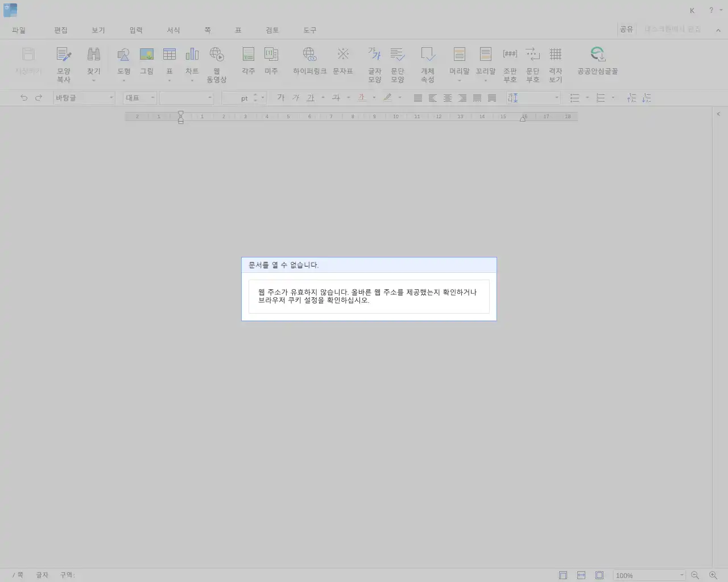Click the 꼬리말 footer icon

(x=486, y=55)
